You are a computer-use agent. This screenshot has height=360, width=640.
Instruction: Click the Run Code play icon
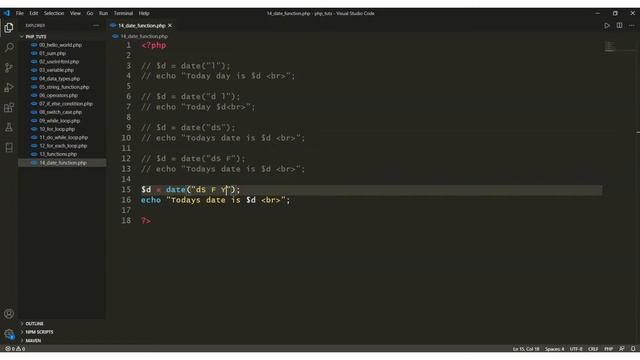tap(607, 25)
